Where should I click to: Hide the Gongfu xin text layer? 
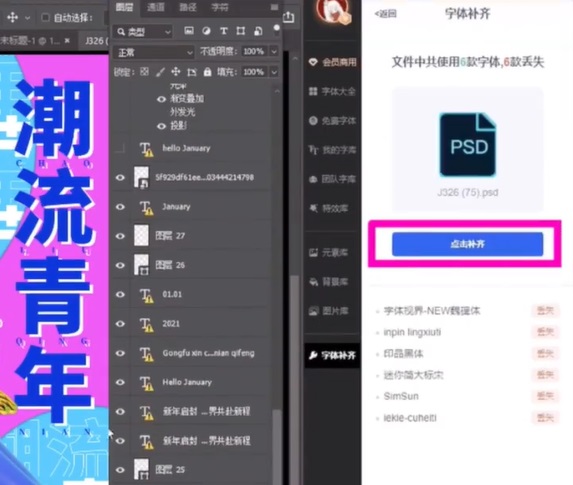(x=120, y=353)
